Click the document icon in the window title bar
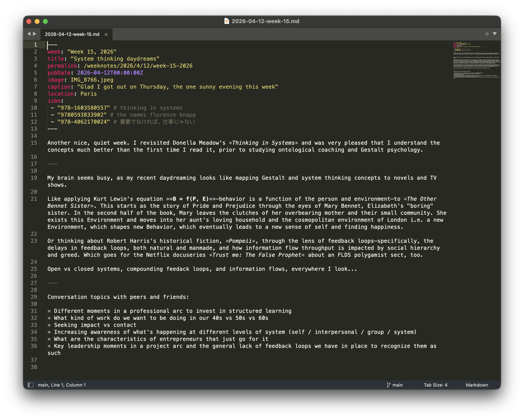Viewport: 524px width, 420px height. click(227, 21)
